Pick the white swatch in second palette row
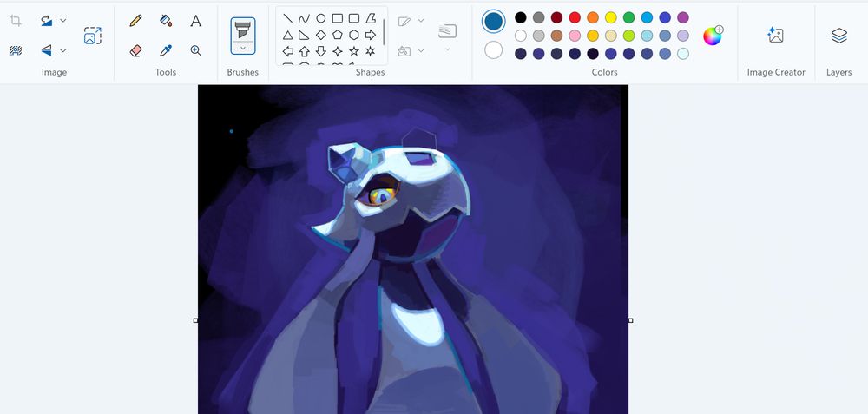This screenshot has width=868, height=414. pyautogui.click(x=520, y=36)
